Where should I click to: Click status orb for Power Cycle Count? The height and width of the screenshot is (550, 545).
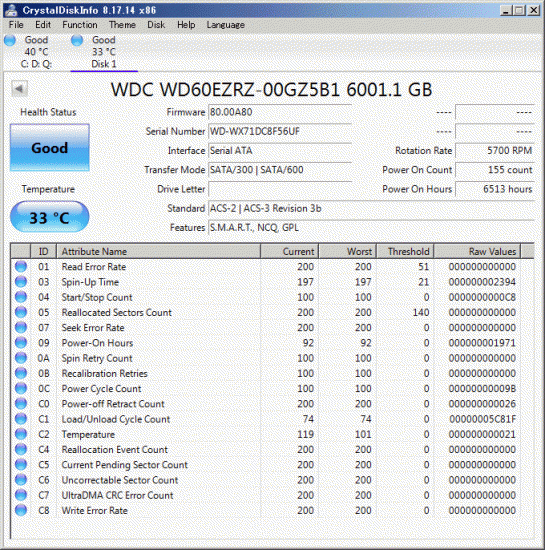tap(21, 388)
